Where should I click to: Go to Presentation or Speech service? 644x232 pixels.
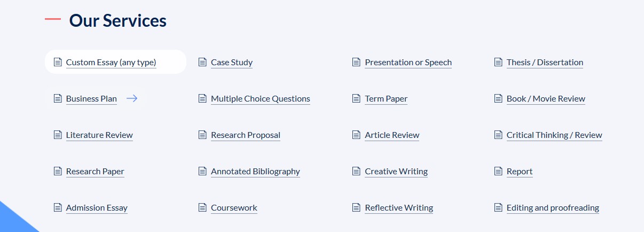click(409, 63)
